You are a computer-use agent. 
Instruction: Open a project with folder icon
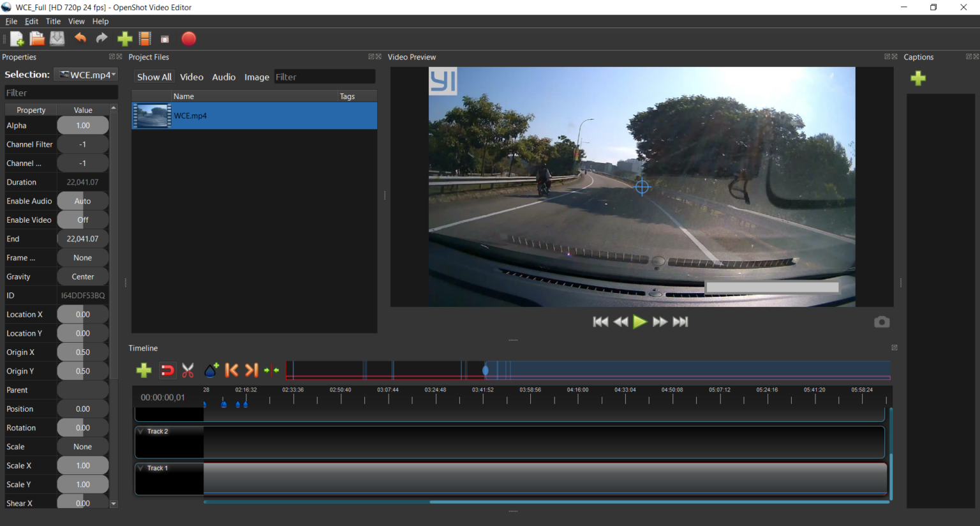click(x=37, y=39)
